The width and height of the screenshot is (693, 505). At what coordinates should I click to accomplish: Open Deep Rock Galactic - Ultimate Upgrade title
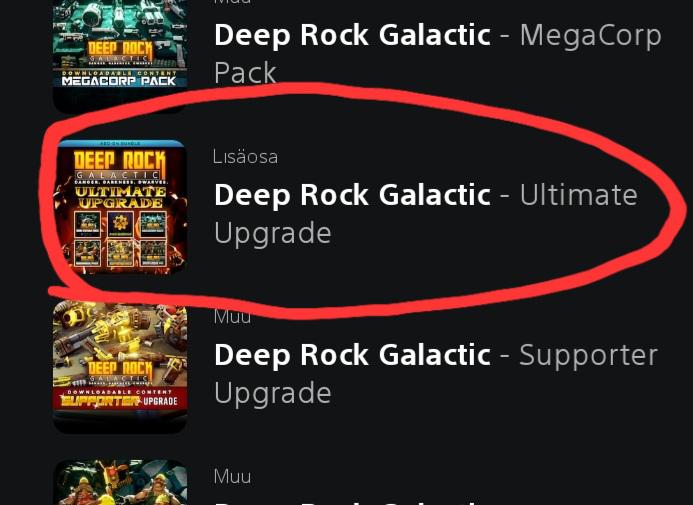point(426,213)
